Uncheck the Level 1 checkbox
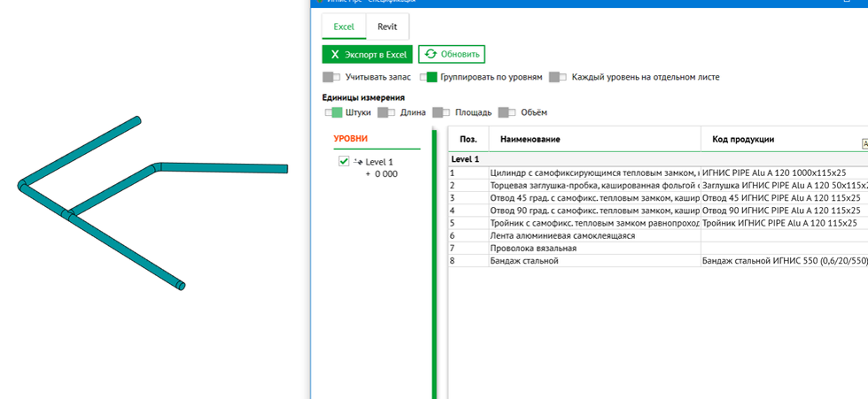 pyautogui.click(x=344, y=161)
